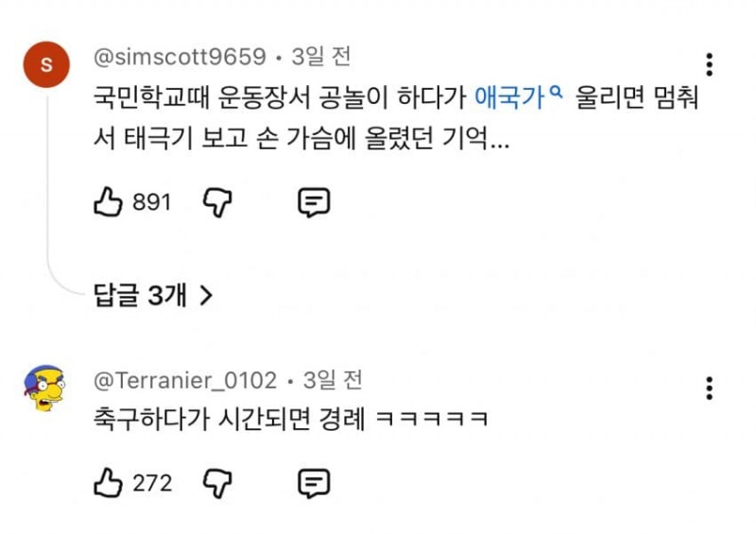Click reply icon on @Terranier_0102's comment

coord(313,483)
